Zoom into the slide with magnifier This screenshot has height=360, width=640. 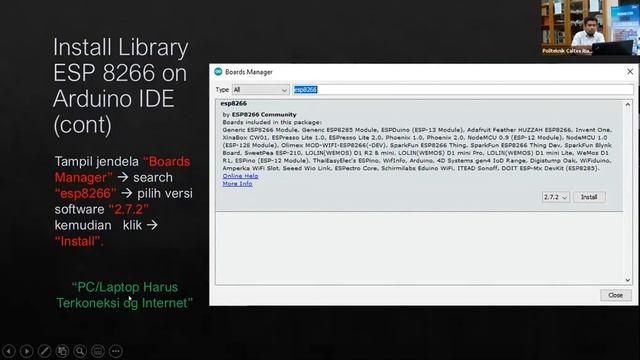80,351
